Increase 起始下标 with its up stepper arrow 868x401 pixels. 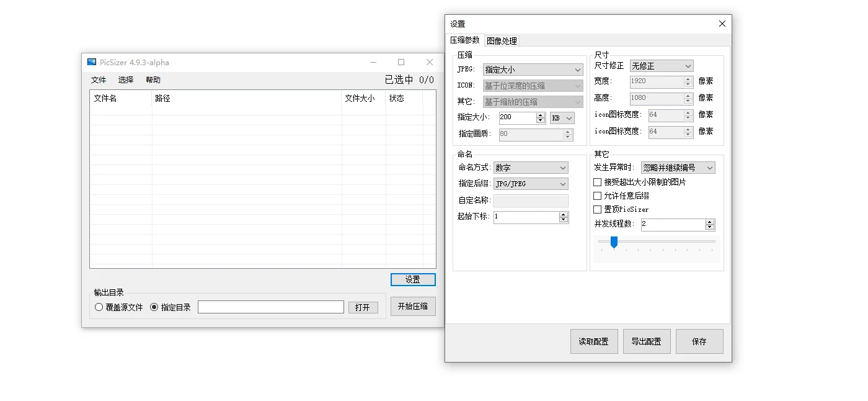pyautogui.click(x=563, y=214)
